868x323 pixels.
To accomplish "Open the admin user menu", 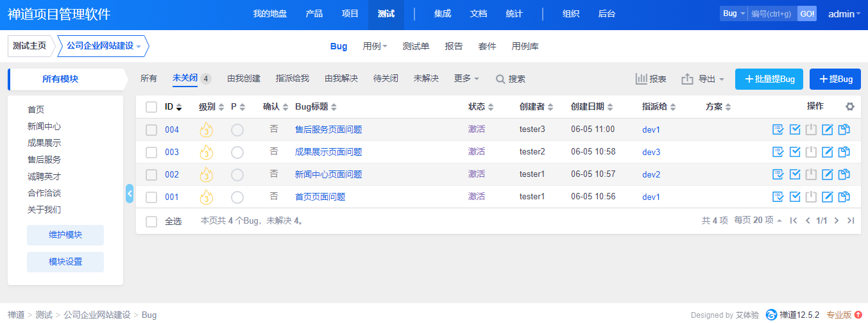I will point(844,13).
